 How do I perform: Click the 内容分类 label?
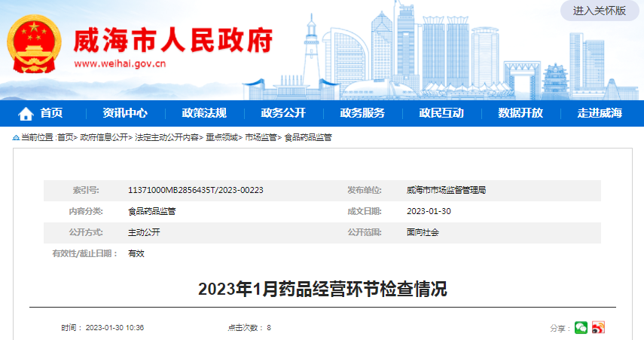point(85,211)
